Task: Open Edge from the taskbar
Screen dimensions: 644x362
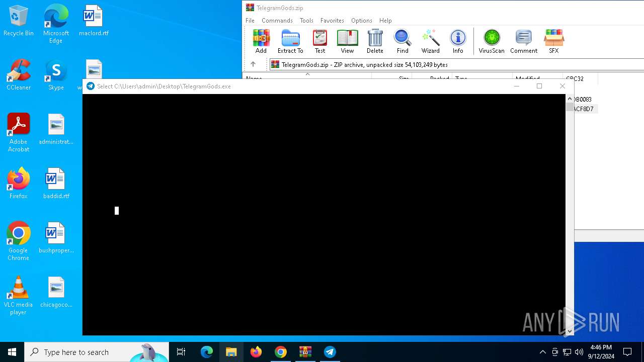Action: [207, 352]
